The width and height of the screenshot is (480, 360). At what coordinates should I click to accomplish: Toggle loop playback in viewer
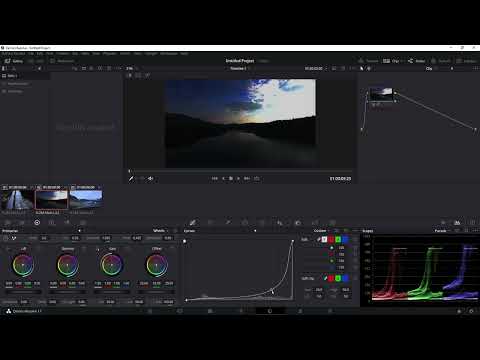click(257, 179)
